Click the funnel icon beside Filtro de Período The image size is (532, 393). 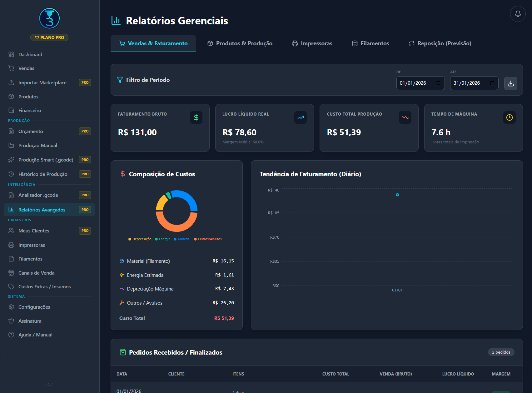click(120, 80)
